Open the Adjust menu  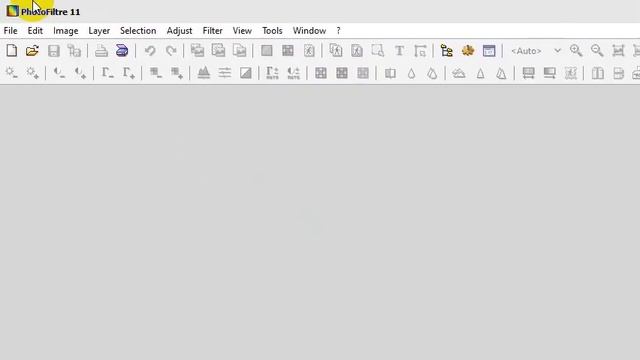pos(179,31)
